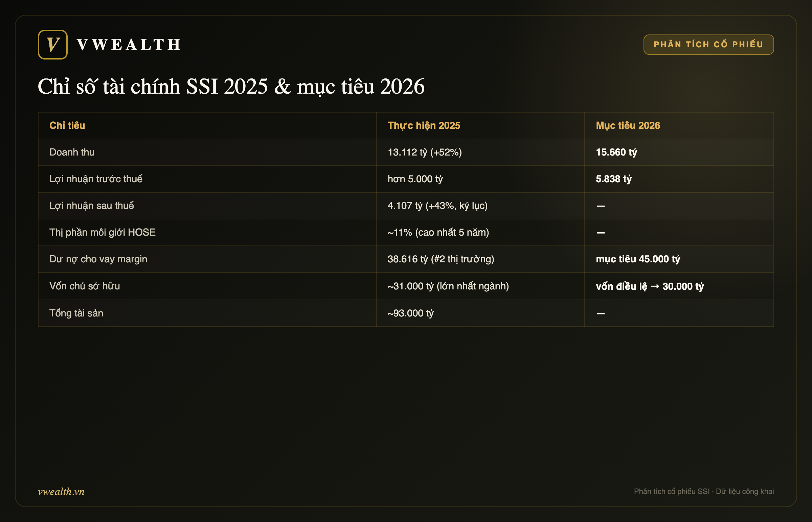Click the 'Thực hiện 2025' column header
812x522 pixels.
[x=424, y=125]
